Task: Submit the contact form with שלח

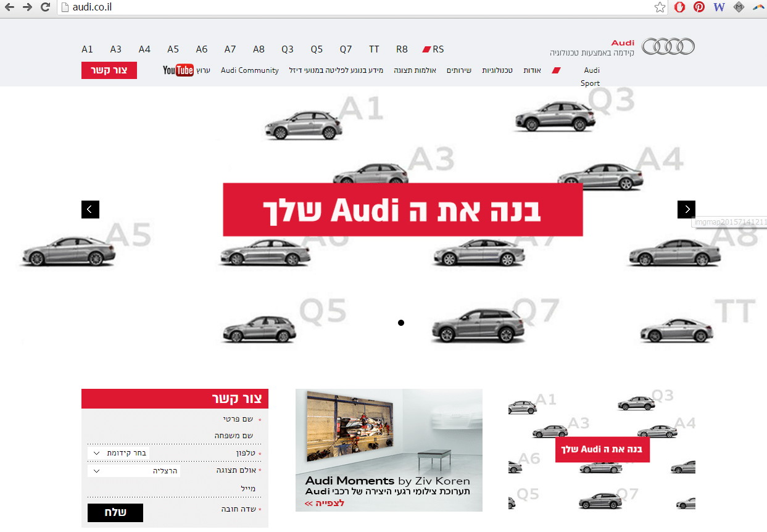Action: point(115,513)
